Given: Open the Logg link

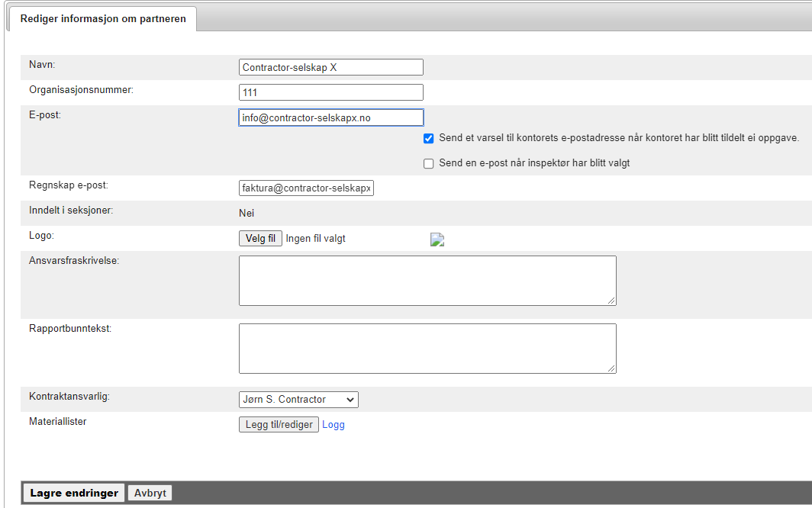Looking at the screenshot, I should pos(333,425).
